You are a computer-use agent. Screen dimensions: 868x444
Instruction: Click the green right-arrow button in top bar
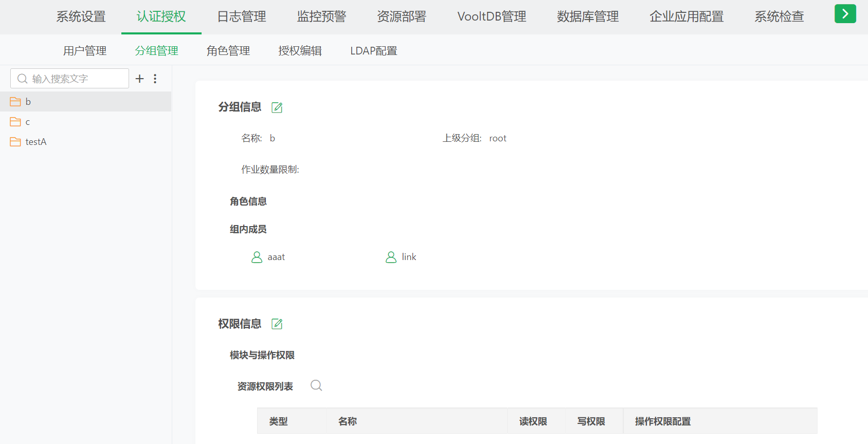click(x=845, y=14)
